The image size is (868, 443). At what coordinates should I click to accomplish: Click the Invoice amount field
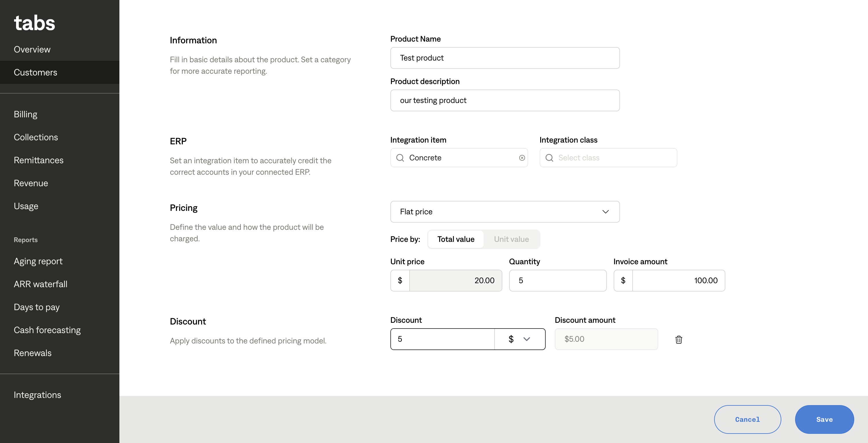(x=678, y=280)
